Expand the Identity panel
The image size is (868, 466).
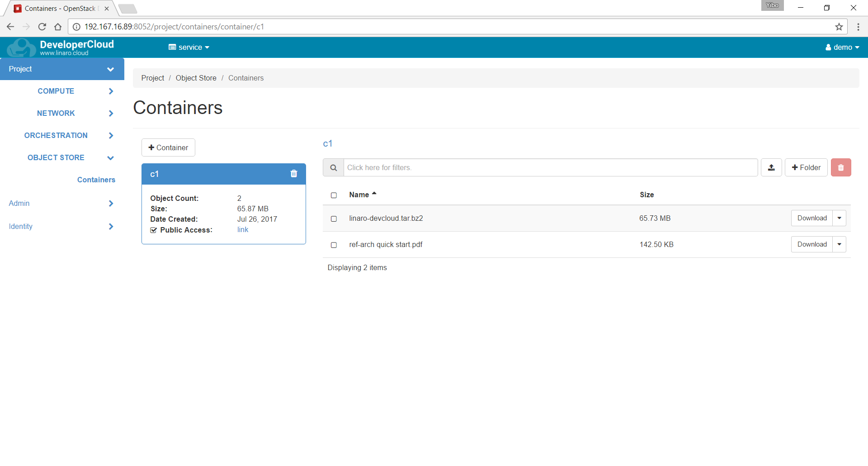[62, 226]
